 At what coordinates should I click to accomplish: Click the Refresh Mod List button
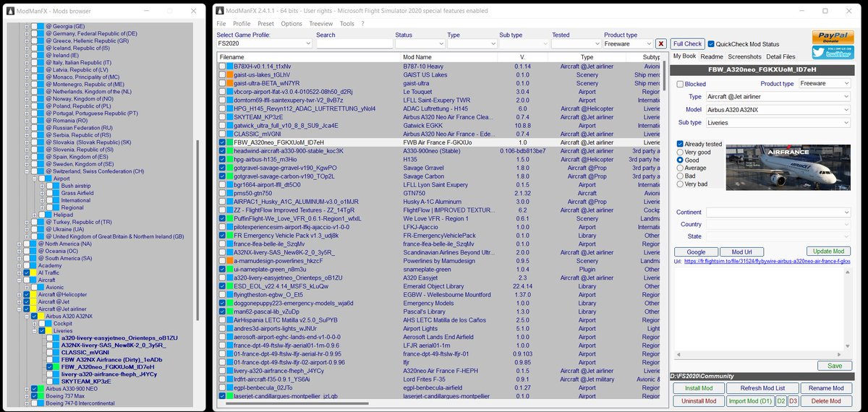[x=762, y=388]
